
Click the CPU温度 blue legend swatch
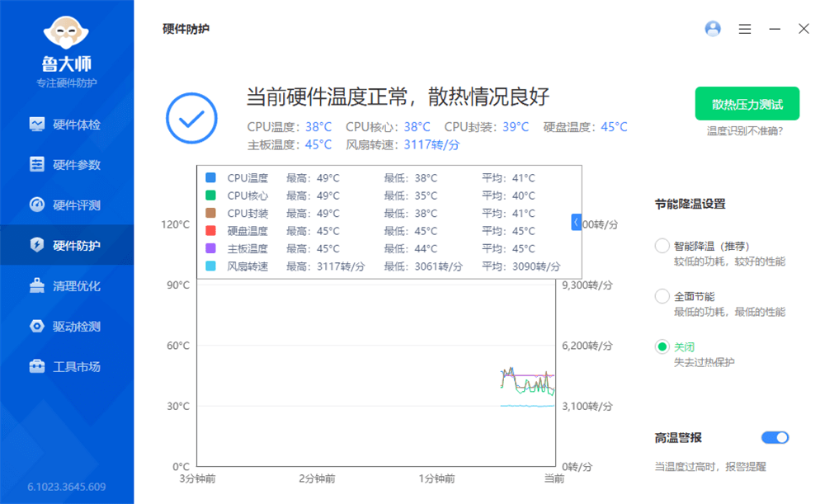[209, 177]
